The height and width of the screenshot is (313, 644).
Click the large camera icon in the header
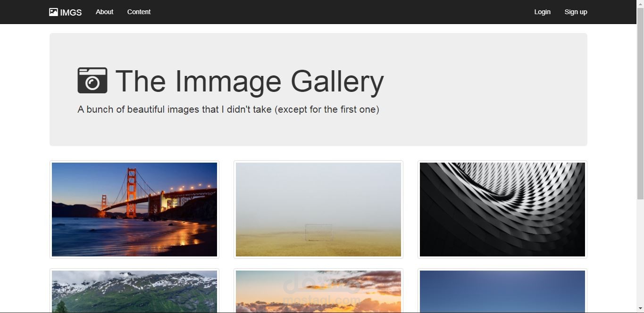(92, 80)
